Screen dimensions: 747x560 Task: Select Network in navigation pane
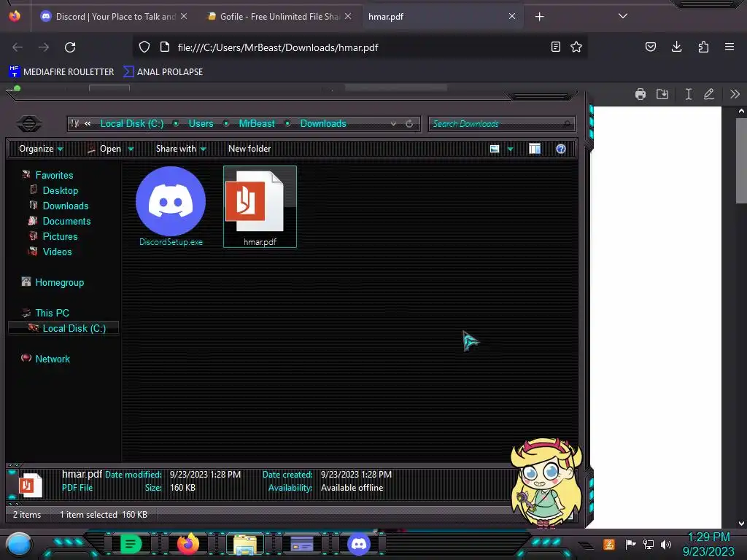tap(53, 359)
